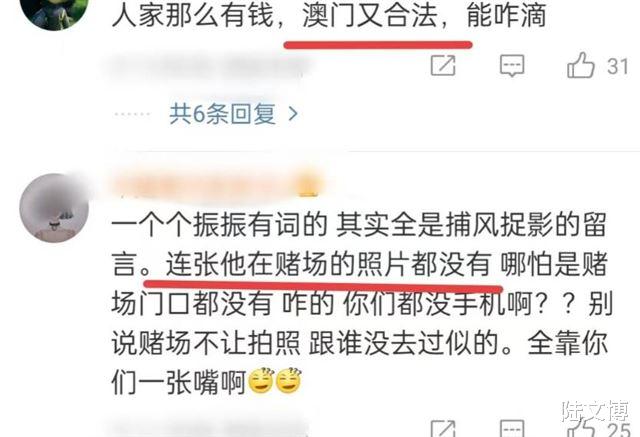The image size is (640, 437).
Task: Select the comment starting 一个个振振有词的
Action: [360, 304]
